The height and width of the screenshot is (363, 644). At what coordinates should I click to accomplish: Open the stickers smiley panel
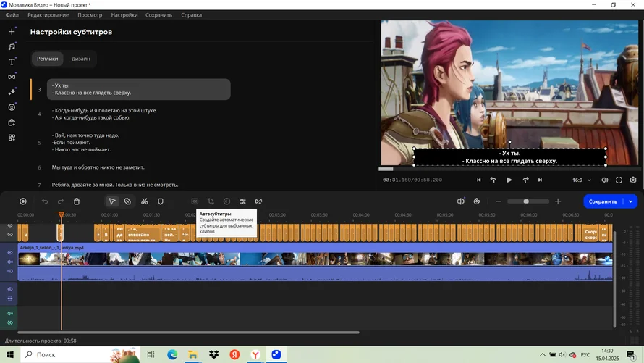pos(12,107)
